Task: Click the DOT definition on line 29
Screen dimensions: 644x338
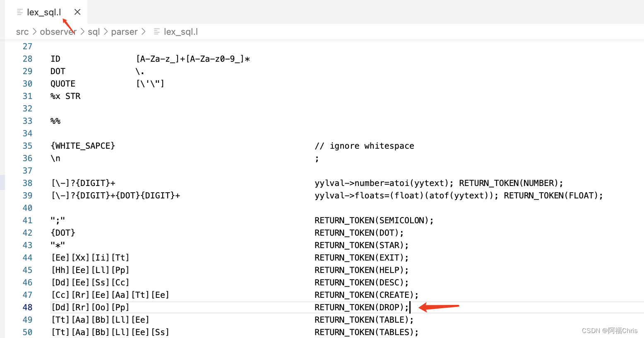Action: (x=58, y=71)
